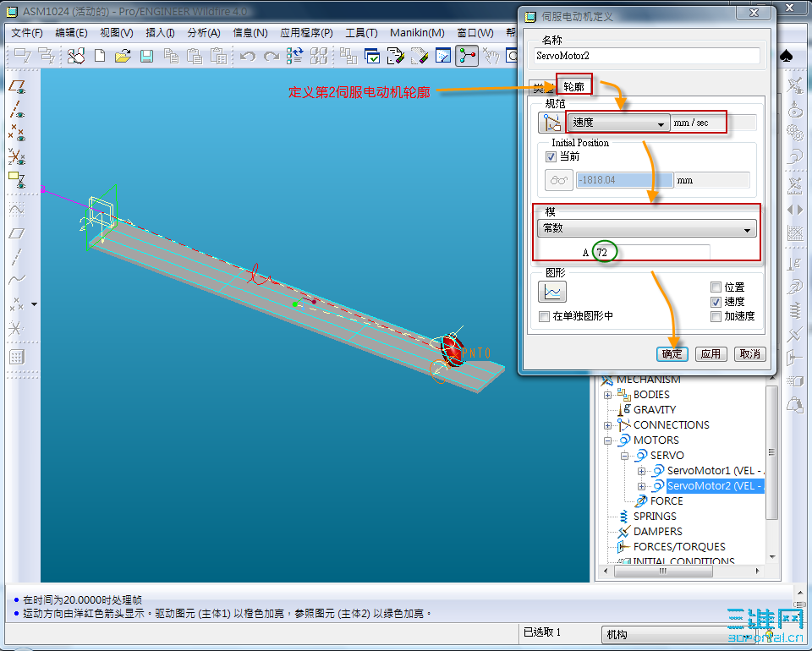Open the Manikin(M) menu

pos(417,33)
